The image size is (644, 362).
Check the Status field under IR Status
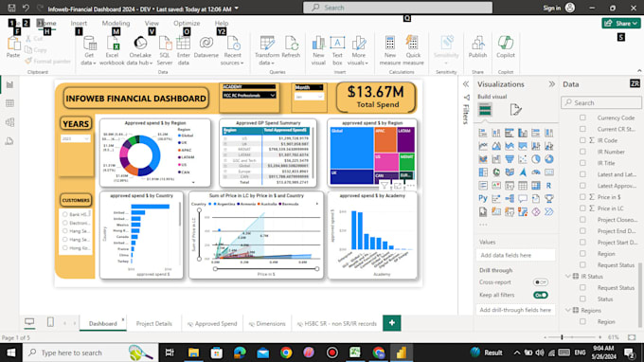coord(582,299)
